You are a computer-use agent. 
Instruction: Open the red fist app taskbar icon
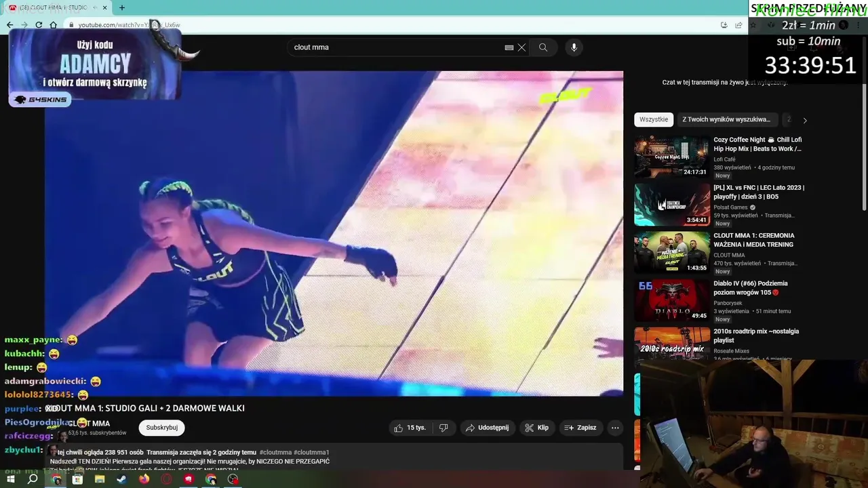pyautogui.click(x=189, y=479)
